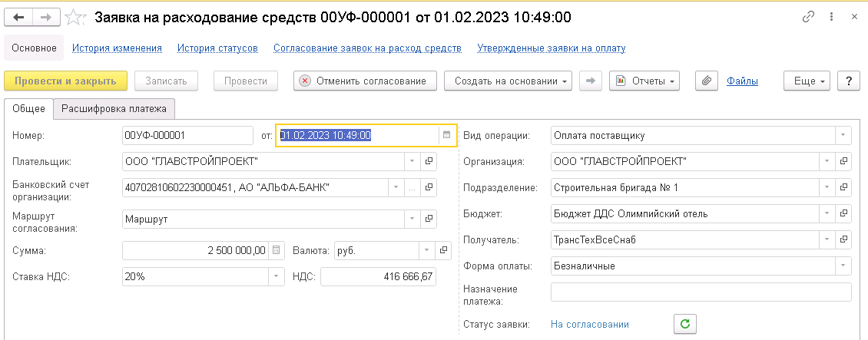
Task: Add document to favorites with star icon
Action: pyautogui.click(x=74, y=18)
